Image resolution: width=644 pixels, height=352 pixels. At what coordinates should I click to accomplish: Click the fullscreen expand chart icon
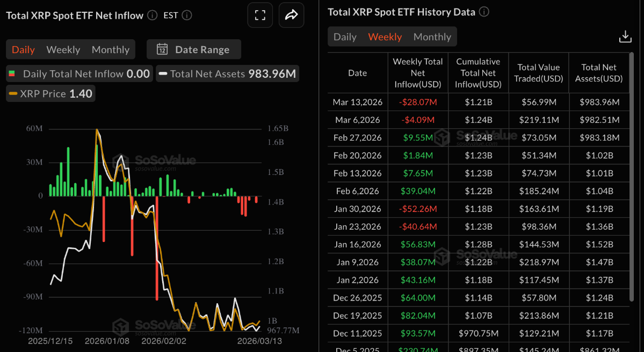click(x=260, y=15)
